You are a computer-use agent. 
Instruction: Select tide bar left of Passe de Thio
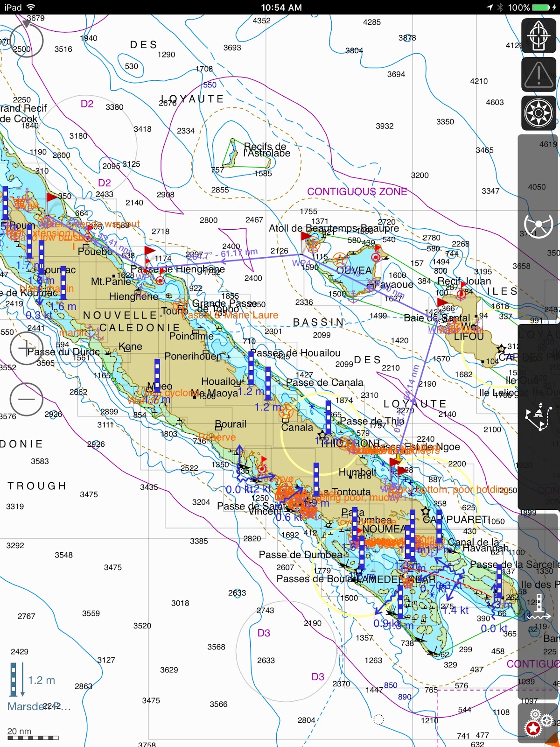coord(328,418)
